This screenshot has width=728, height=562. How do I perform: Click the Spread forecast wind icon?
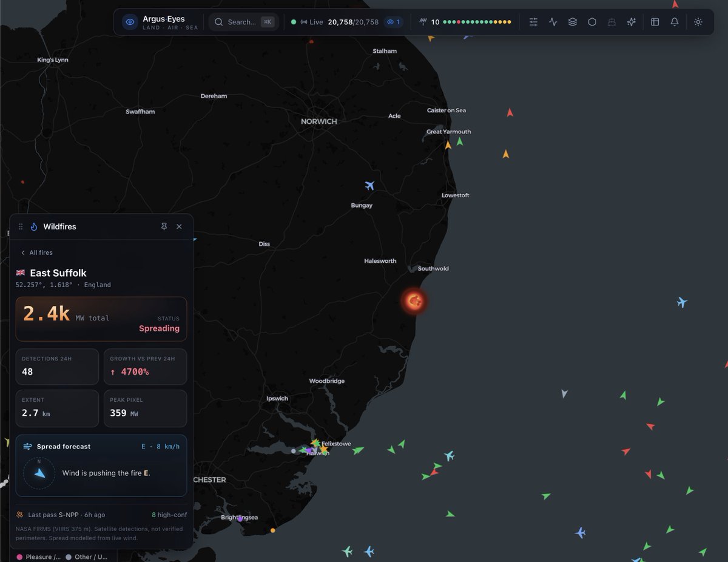coord(28,447)
